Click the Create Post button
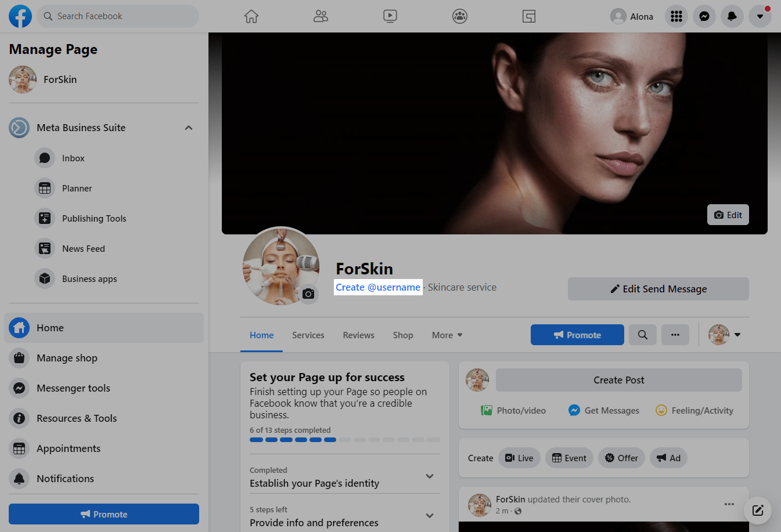 [x=618, y=380]
